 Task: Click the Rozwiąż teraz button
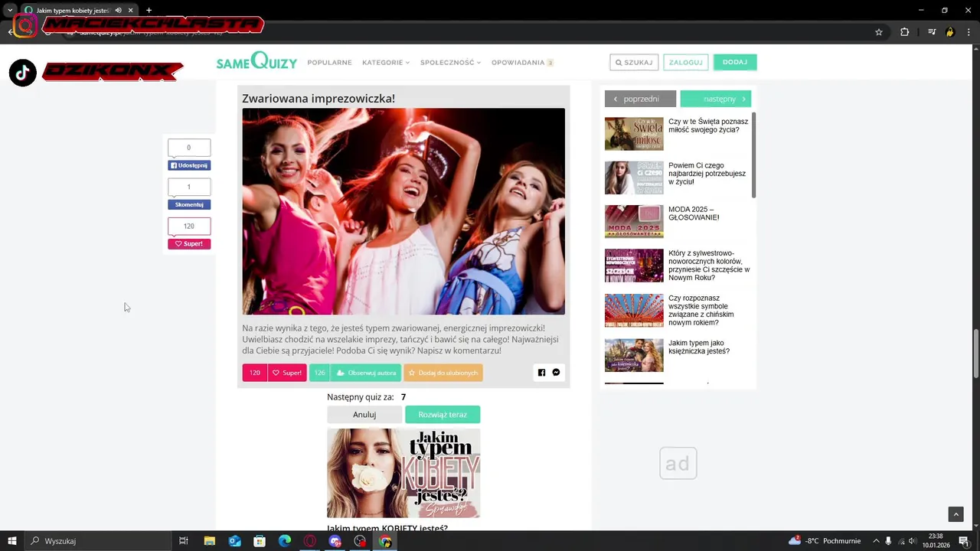point(443,415)
